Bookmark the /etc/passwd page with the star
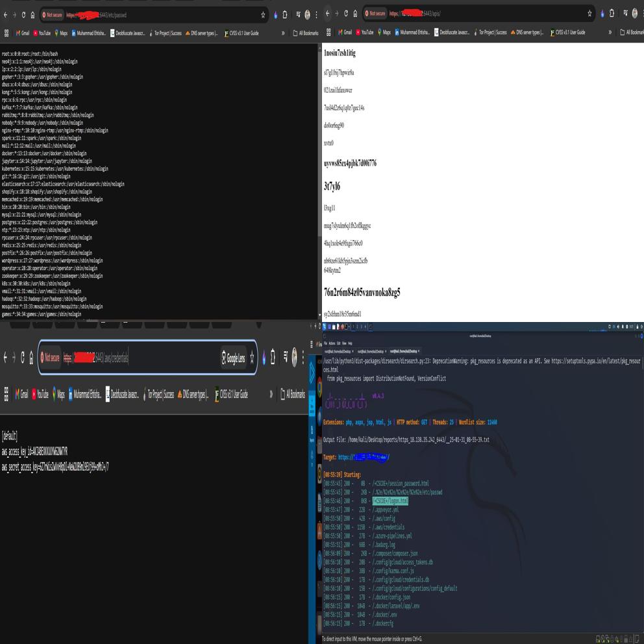Image resolution: width=644 pixels, height=644 pixels. pos(263,15)
